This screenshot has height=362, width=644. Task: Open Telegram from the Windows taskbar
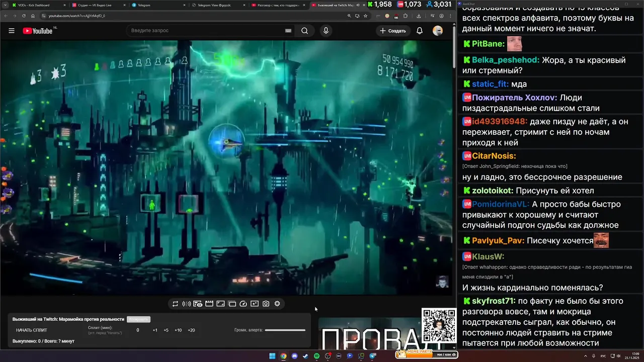click(372, 356)
